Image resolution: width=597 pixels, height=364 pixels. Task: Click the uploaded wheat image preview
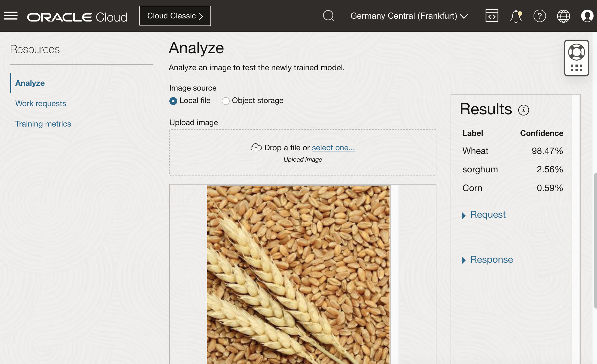[x=298, y=275]
